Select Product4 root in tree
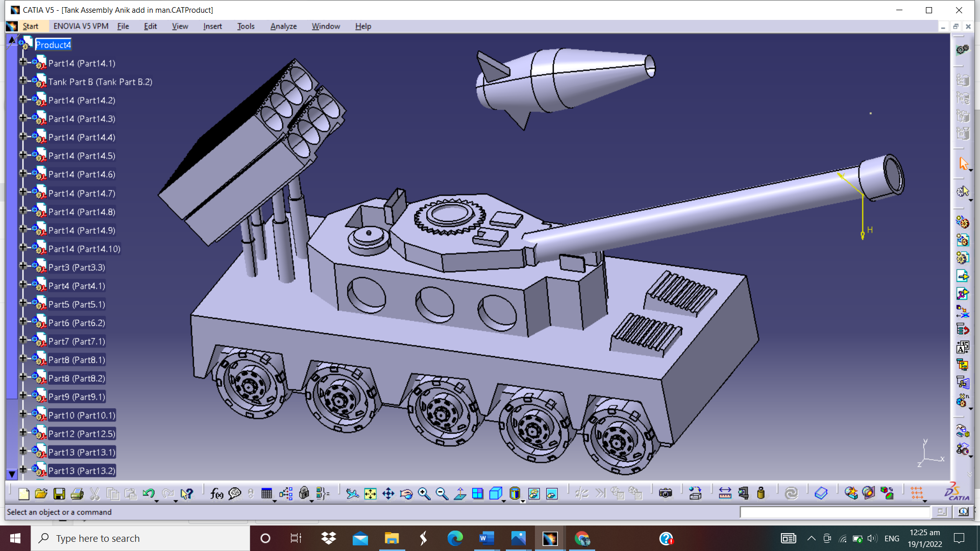Image resolution: width=980 pixels, height=551 pixels. click(53, 45)
